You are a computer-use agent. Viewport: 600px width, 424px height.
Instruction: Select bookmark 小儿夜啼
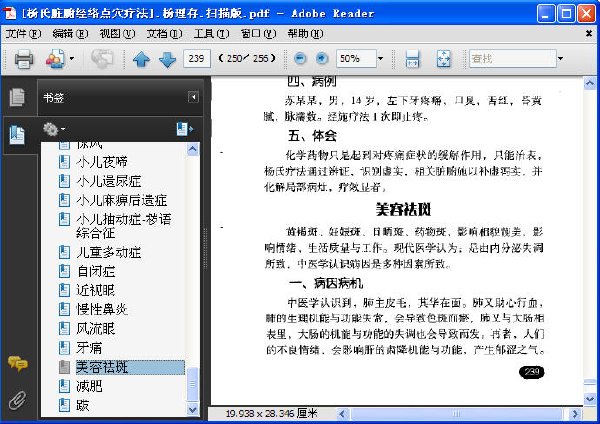(x=102, y=162)
